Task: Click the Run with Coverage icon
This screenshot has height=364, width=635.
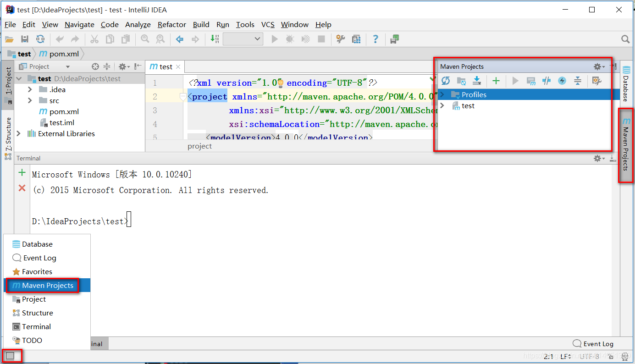Action: point(305,39)
